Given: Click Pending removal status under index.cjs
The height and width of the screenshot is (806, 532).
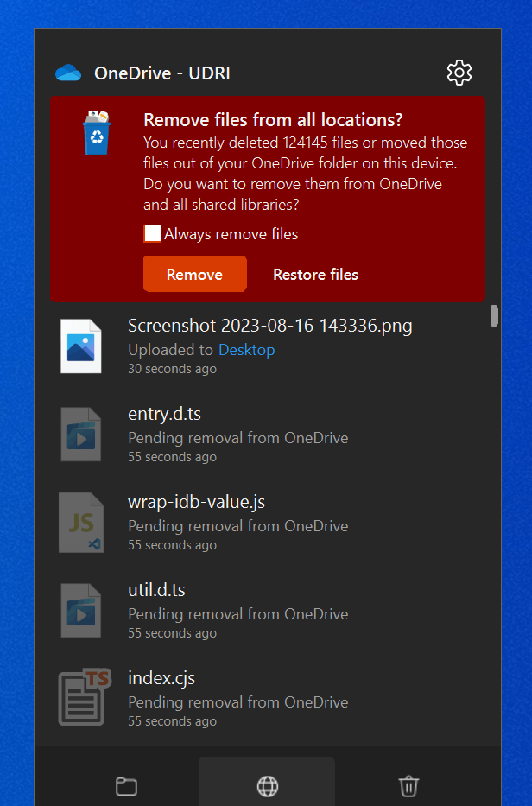Looking at the screenshot, I should click(238, 702).
